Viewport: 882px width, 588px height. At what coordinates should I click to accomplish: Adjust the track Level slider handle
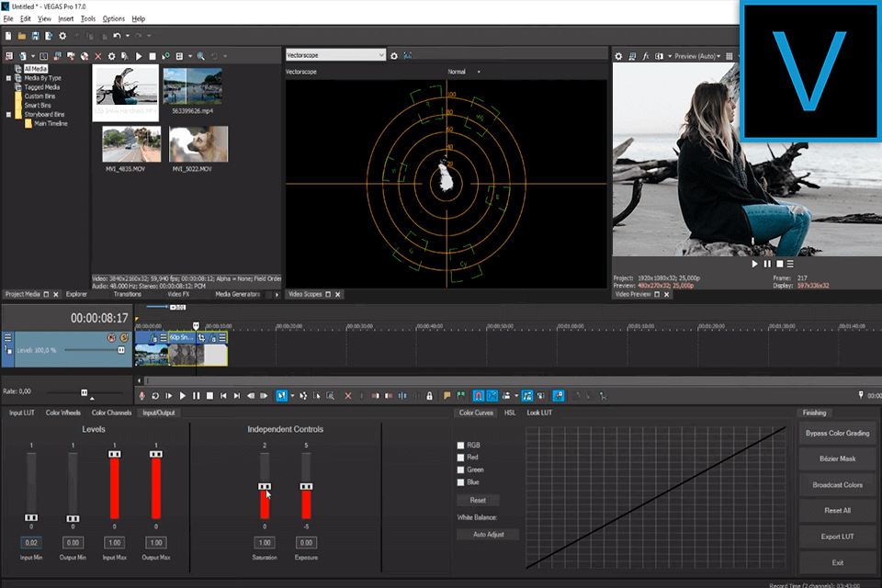coord(121,350)
